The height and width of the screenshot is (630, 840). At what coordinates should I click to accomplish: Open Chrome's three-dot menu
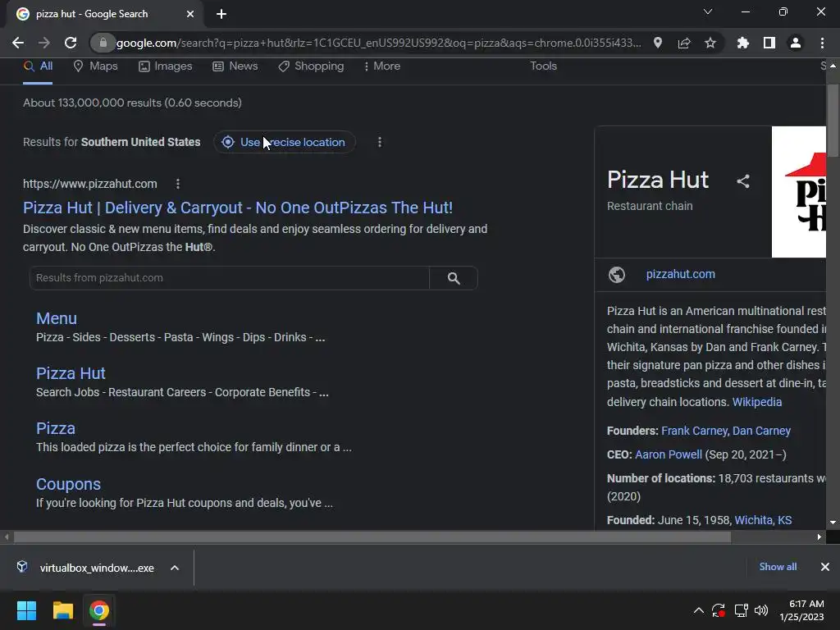(822, 43)
